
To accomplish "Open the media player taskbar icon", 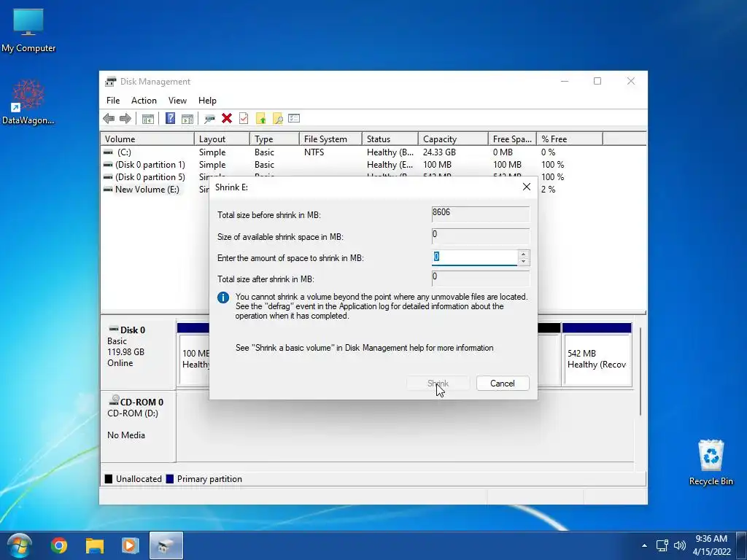I will [130, 545].
